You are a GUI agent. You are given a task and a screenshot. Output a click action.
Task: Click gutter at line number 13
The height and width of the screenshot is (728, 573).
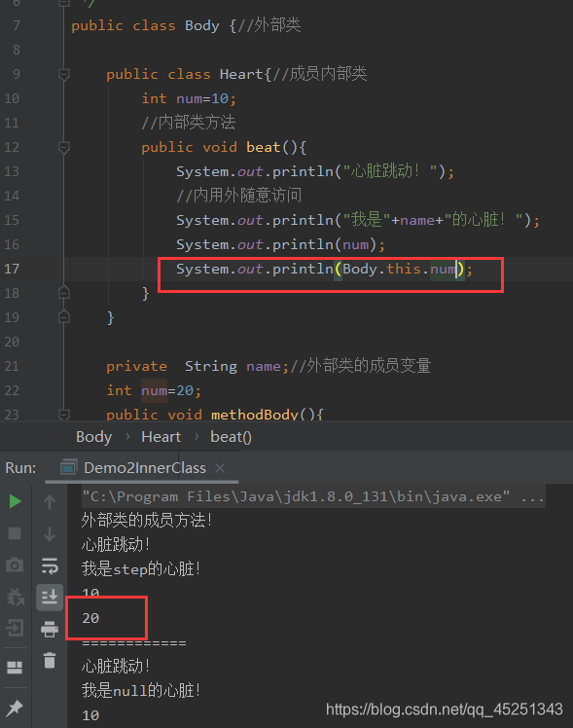click(x=12, y=172)
